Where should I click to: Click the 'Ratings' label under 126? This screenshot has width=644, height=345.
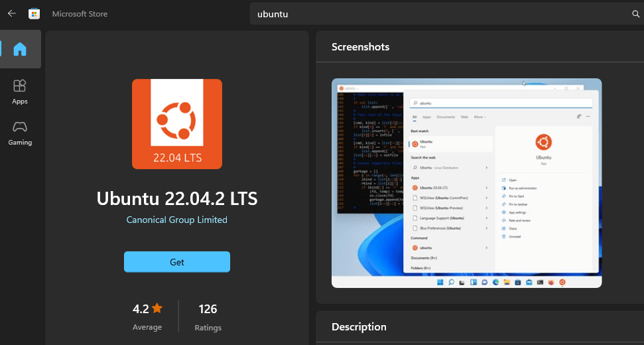click(208, 328)
